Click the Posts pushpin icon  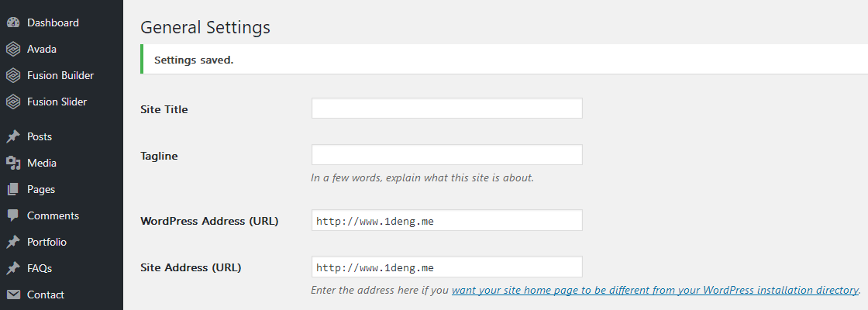click(12, 137)
